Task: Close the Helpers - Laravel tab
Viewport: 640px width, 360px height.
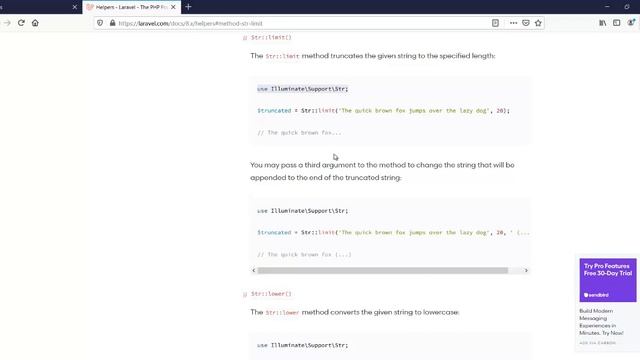Action: 173,7
